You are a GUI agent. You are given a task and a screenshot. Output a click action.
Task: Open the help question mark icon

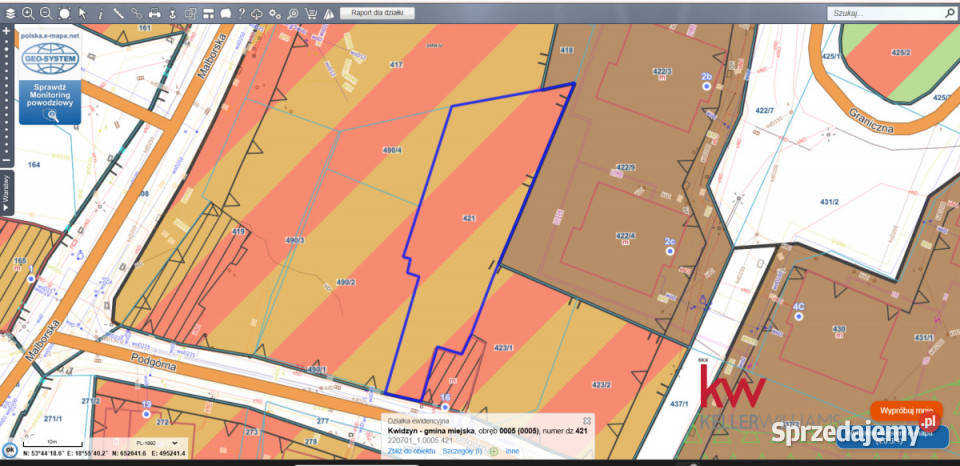241,13
